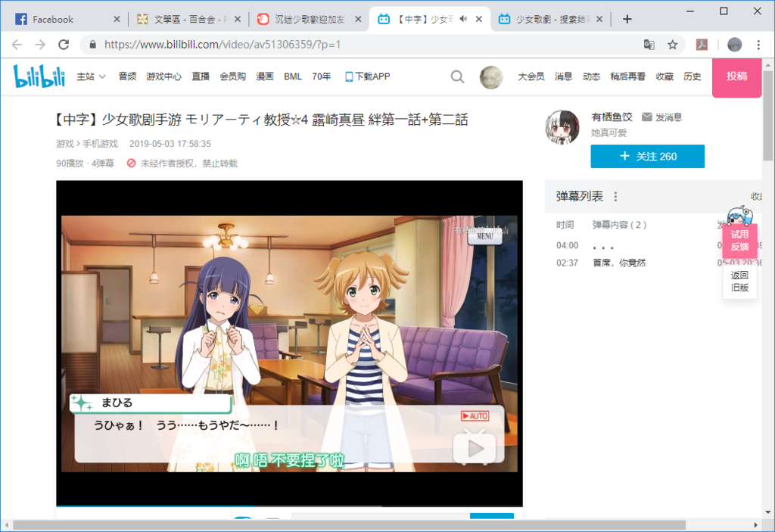Screen dimensions: 775x532
Task: Seek using the video progress bar
Action: (x=289, y=506)
